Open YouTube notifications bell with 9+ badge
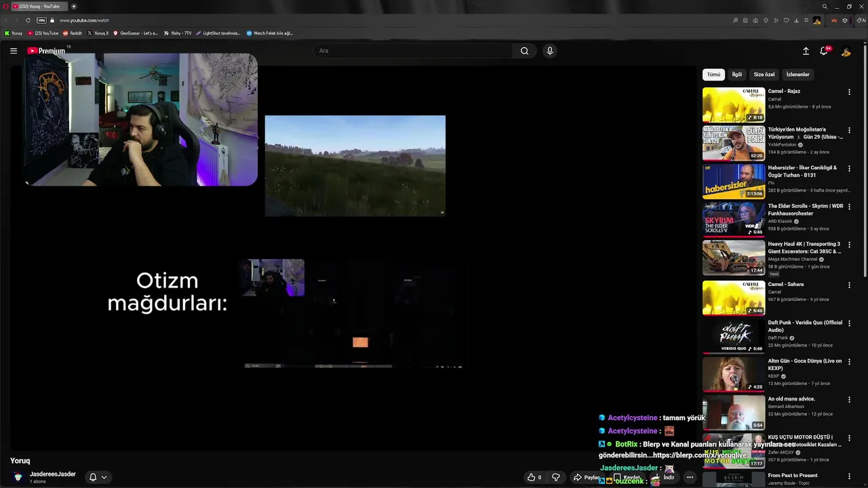The width and height of the screenshot is (868, 488). (x=825, y=51)
